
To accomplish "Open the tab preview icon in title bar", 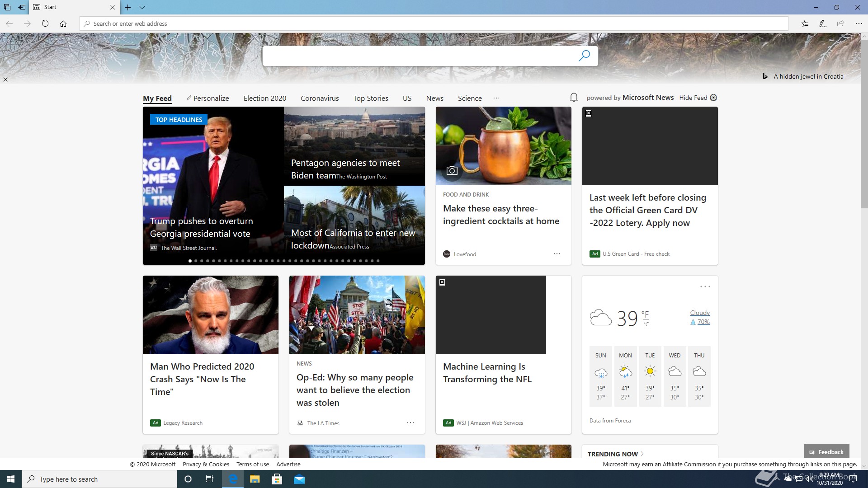I will (x=7, y=7).
